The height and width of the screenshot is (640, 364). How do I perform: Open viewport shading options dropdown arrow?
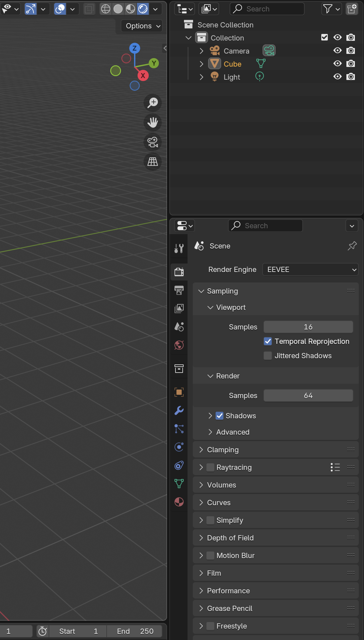click(156, 9)
